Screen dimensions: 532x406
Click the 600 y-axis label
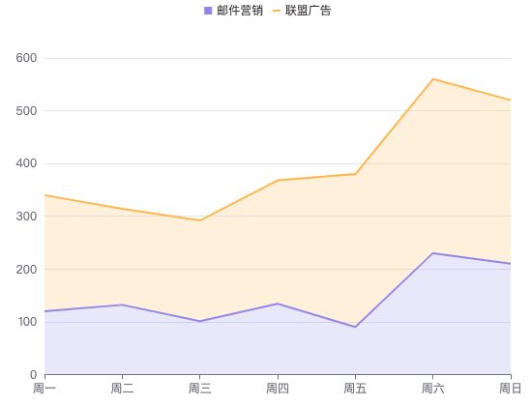(x=26, y=58)
